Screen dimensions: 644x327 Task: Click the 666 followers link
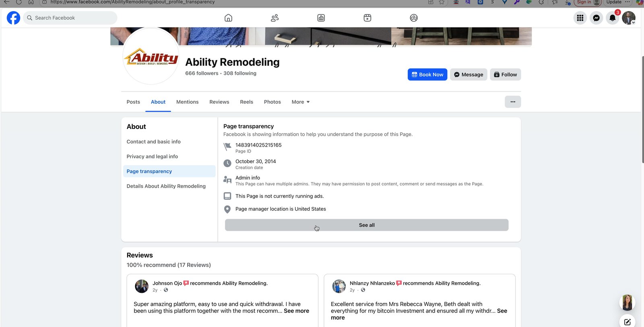tap(202, 73)
